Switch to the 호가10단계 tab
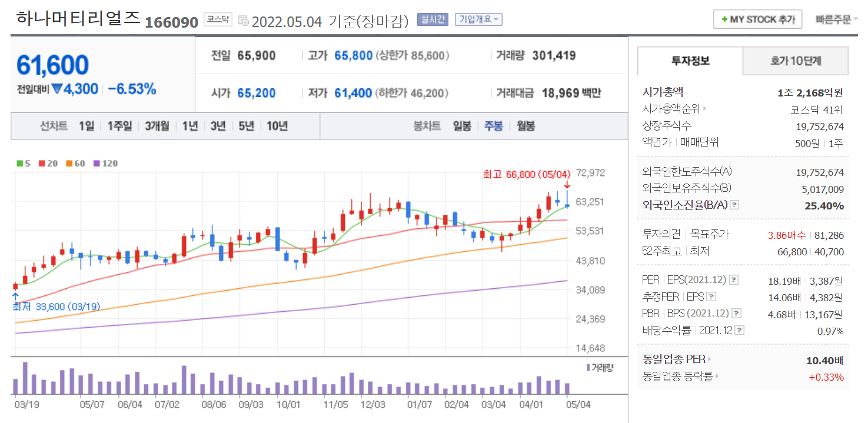 click(x=796, y=61)
